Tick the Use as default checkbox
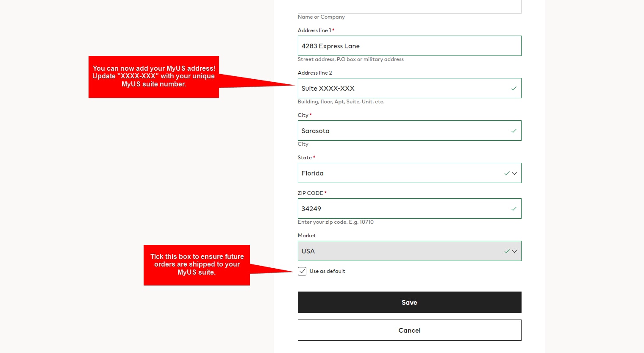 [x=302, y=271]
